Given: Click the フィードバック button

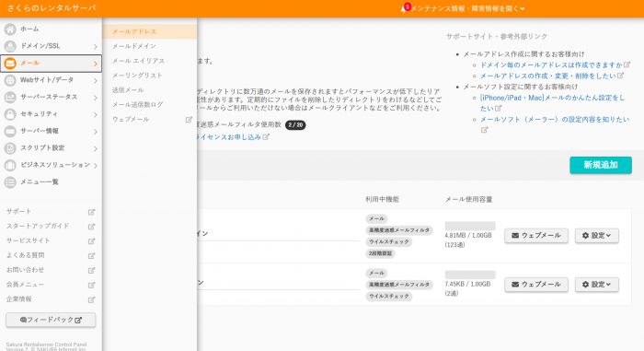Looking at the screenshot, I should tap(51, 320).
